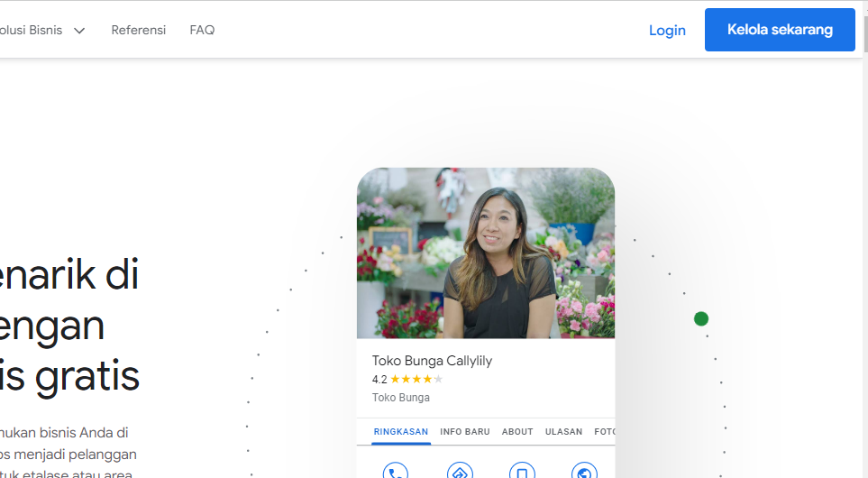Click the Kelola sekarang button

(x=780, y=30)
